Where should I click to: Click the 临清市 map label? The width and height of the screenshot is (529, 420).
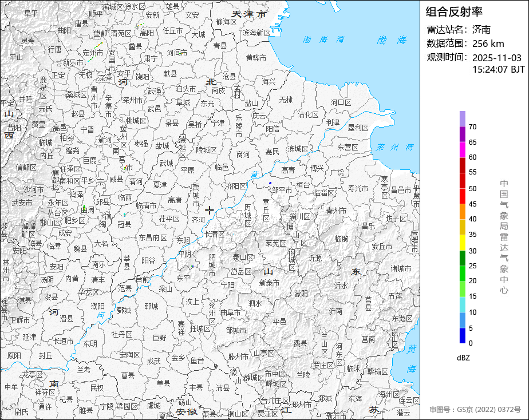point(146,205)
